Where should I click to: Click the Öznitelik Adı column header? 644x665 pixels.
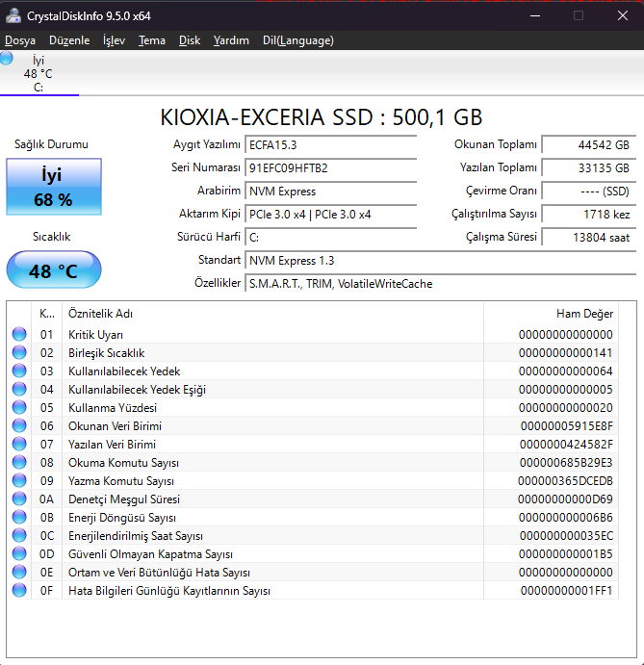point(100,314)
